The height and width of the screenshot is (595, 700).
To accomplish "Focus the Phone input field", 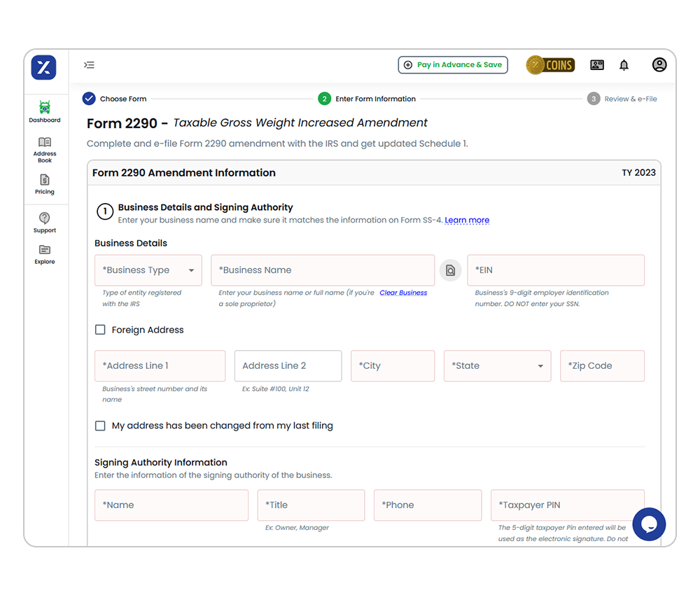I will [x=428, y=505].
